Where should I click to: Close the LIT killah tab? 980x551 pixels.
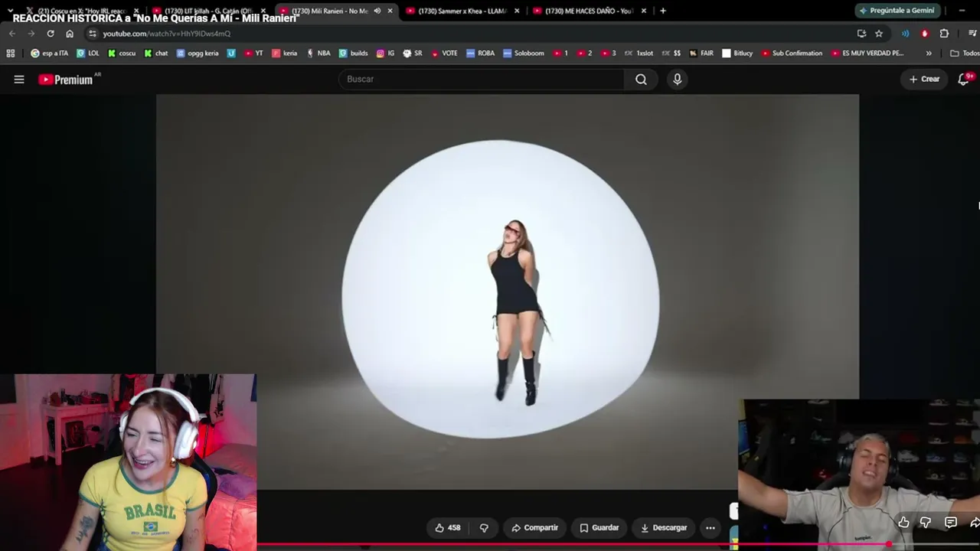click(263, 11)
